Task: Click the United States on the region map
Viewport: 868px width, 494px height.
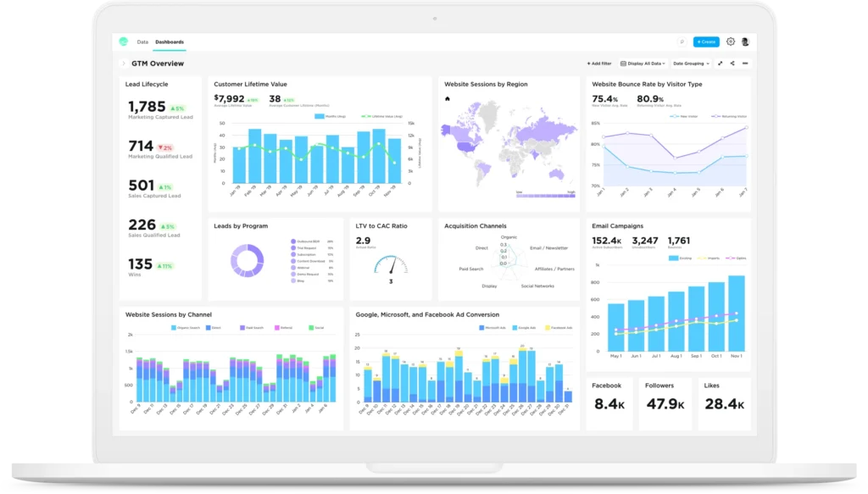Action: point(467,147)
